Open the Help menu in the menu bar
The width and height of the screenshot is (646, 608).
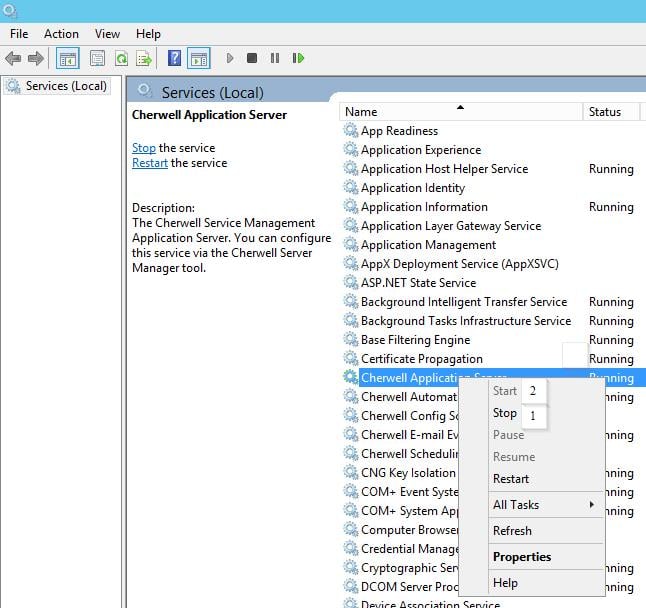148,34
